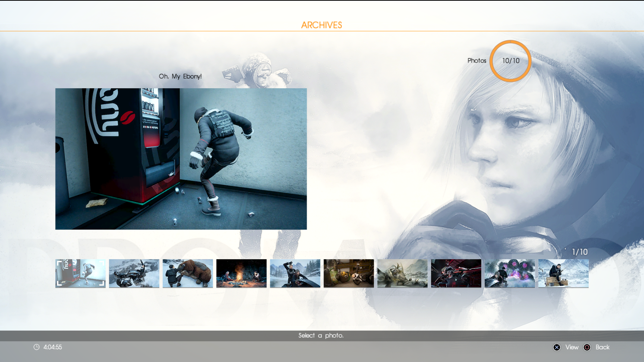Viewport: 644px width, 362px height.
Task: Click the Oh, My Ebony! caption
Action: (180, 76)
